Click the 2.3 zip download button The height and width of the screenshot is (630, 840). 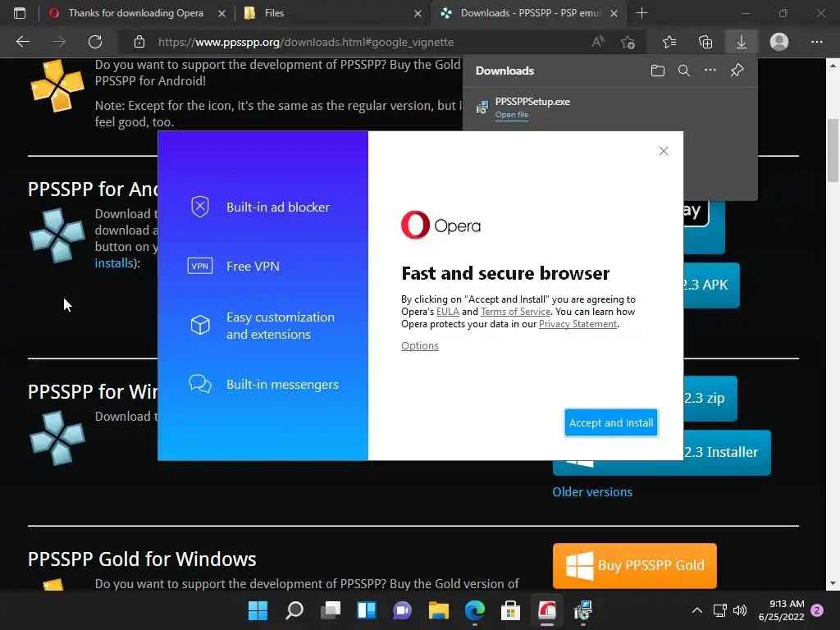710,398
